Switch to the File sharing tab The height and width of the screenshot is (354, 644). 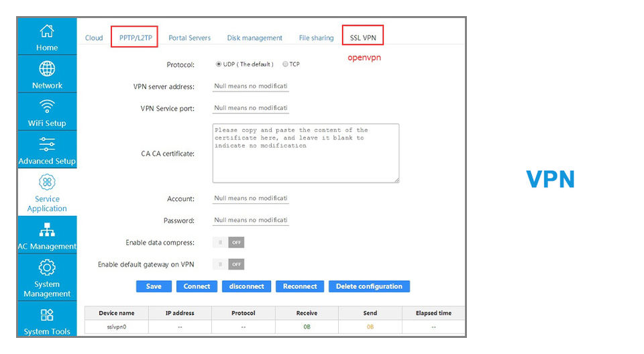tap(316, 38)
